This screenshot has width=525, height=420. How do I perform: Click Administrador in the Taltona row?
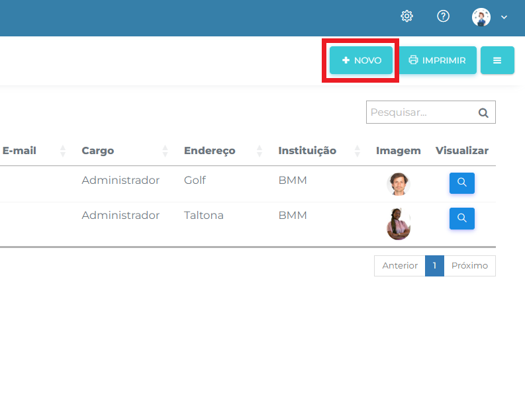120,216
